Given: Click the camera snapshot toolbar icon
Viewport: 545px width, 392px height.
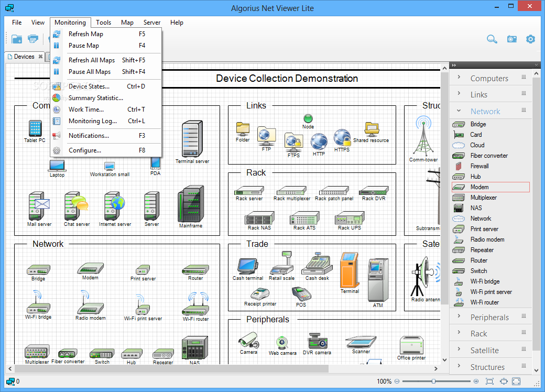Looking at the screenshot, I should pos(511,39).
